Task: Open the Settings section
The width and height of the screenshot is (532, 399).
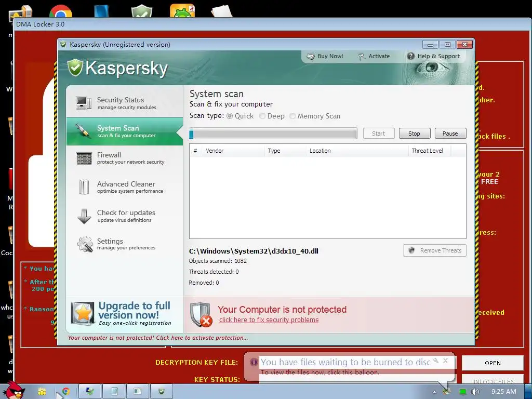Action: 125,244
